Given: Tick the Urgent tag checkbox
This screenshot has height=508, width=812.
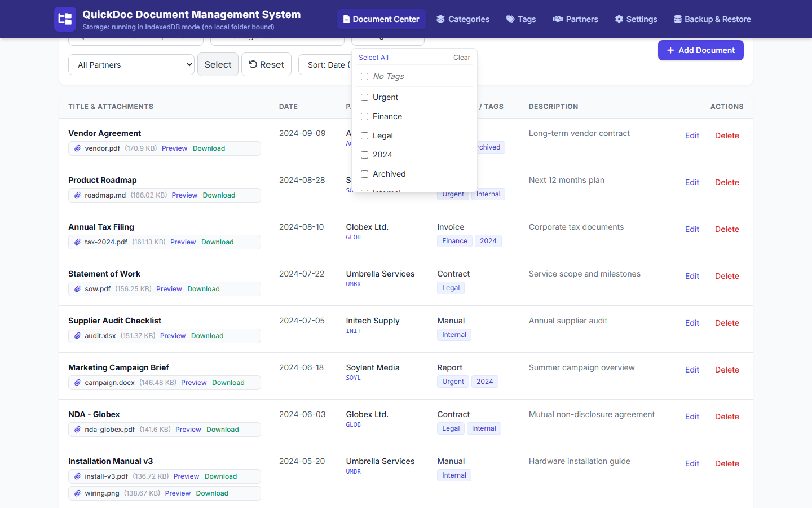Looking at the screenshot, I should (x=364, y=97).
